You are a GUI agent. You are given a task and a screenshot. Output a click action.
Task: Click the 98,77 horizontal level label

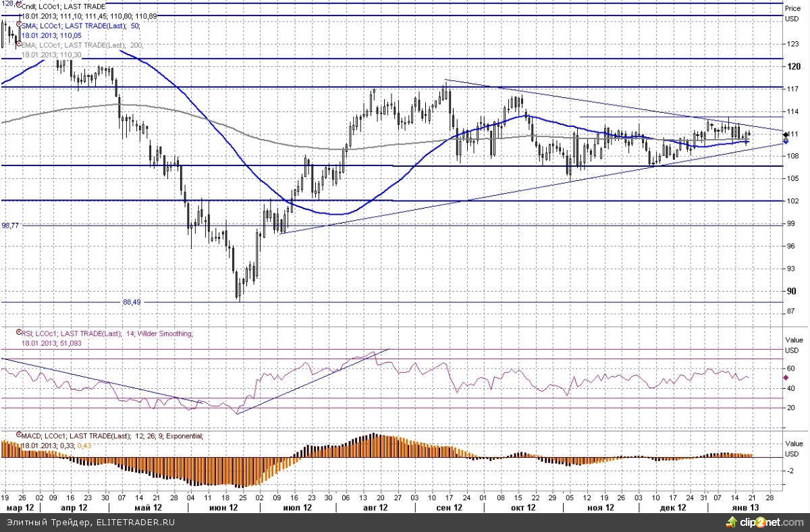pyautogui.click(x=10, y=225)
